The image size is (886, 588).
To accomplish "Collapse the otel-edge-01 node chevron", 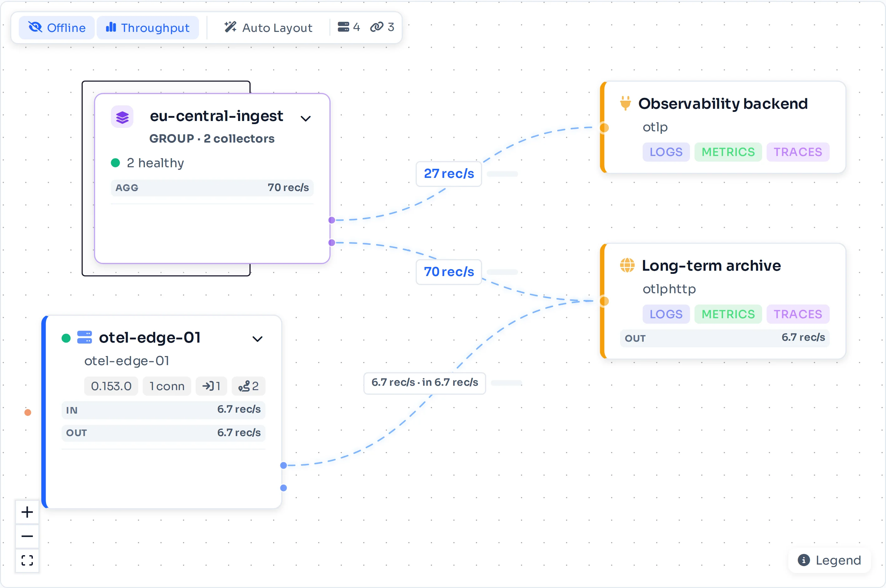I will (257, 339).
